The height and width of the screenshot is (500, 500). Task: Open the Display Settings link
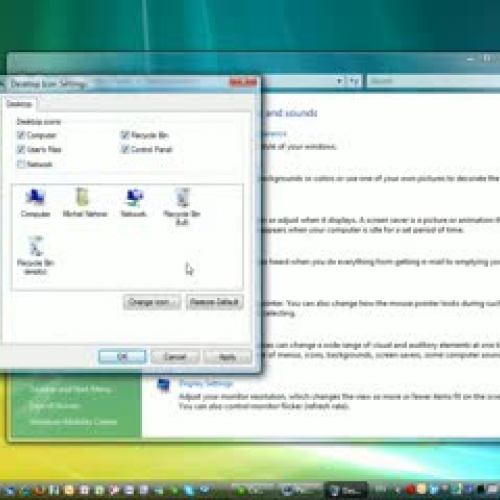206,384
